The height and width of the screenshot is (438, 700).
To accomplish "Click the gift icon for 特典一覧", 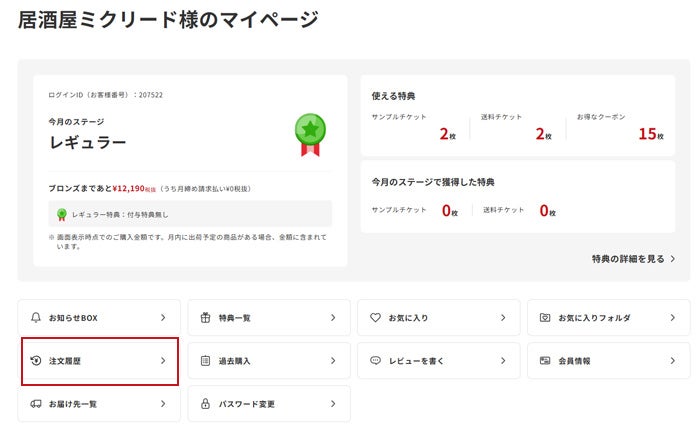I will click(205, 317).
